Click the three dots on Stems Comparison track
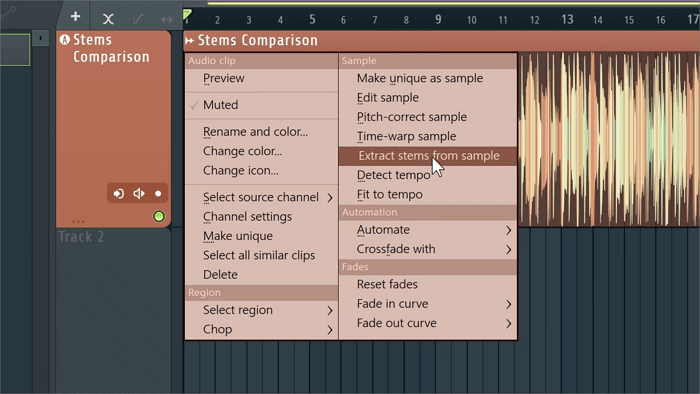The width and height of the screenshot is (700, 394). pos(78,221)
